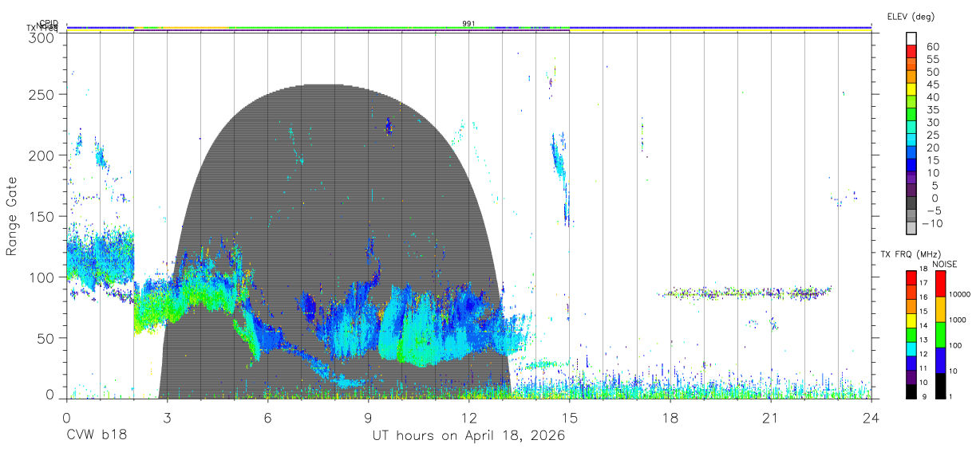This screenshot has height=452, width=980.
Task: Click the cyan 12 MHz TX frequency swatch
Action: coord(911,349)
